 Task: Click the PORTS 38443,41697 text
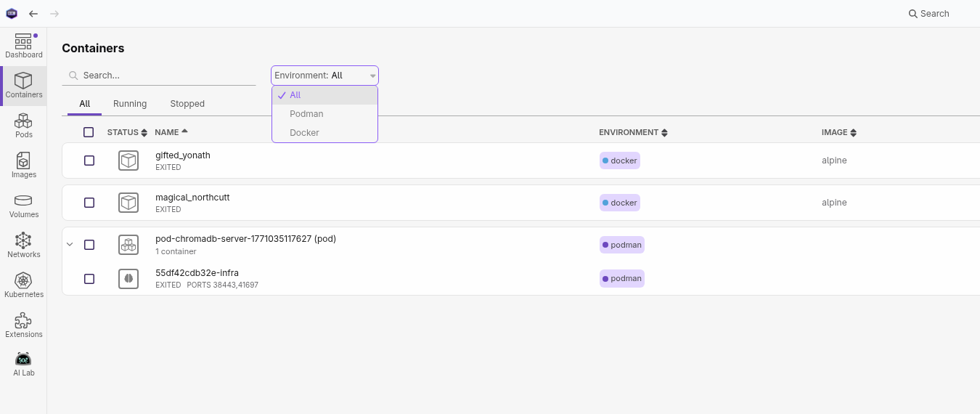[223, 285]
